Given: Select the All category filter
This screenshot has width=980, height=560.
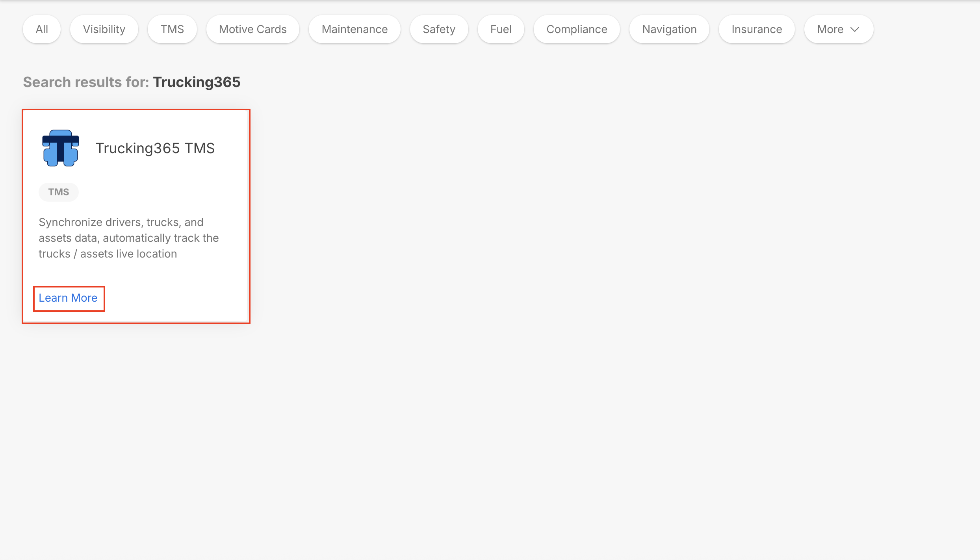Looking at the screenshot, I should (x=42, y=29).
